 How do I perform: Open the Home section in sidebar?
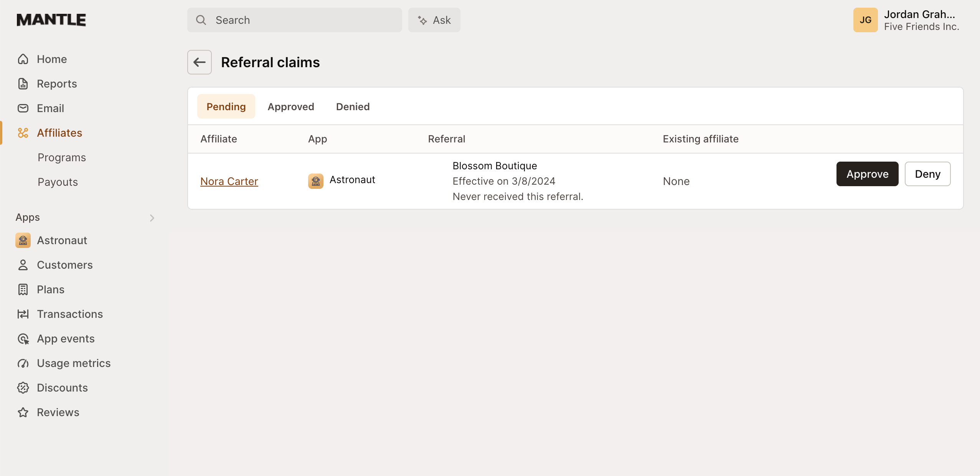(51, 59)
